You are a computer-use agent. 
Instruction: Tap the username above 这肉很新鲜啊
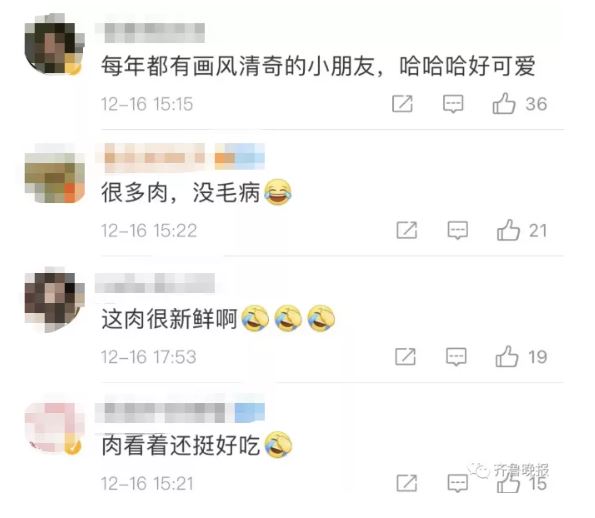click(155, 283)
